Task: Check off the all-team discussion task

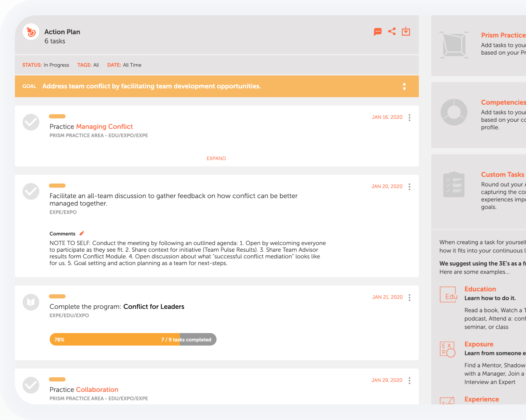Action: [31, 191]
